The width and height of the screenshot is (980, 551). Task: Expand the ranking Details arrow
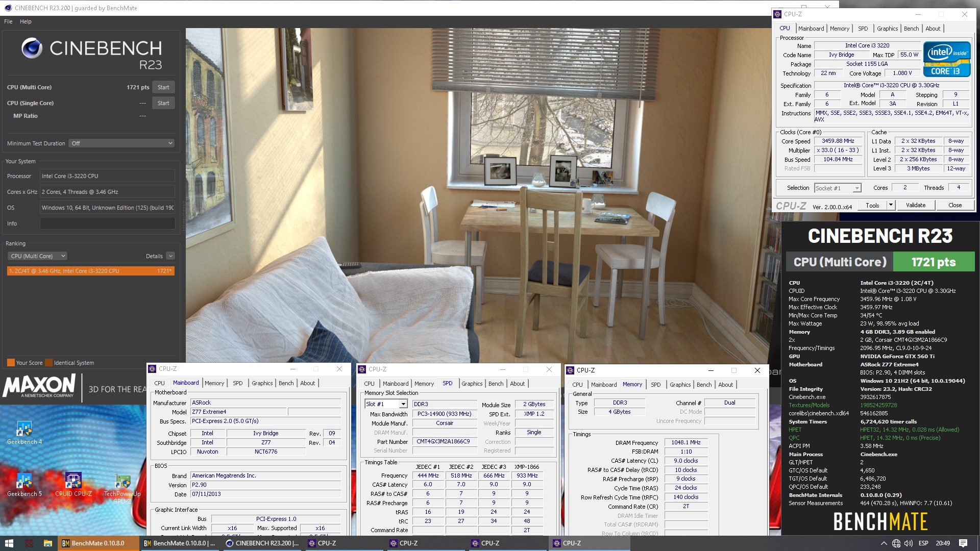(x=170, y=256)
